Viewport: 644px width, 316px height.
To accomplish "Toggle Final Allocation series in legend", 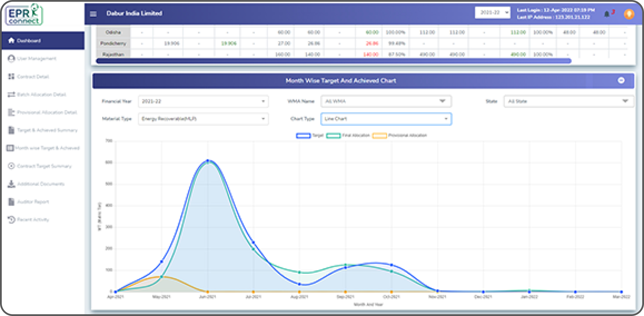I will 348,136.
